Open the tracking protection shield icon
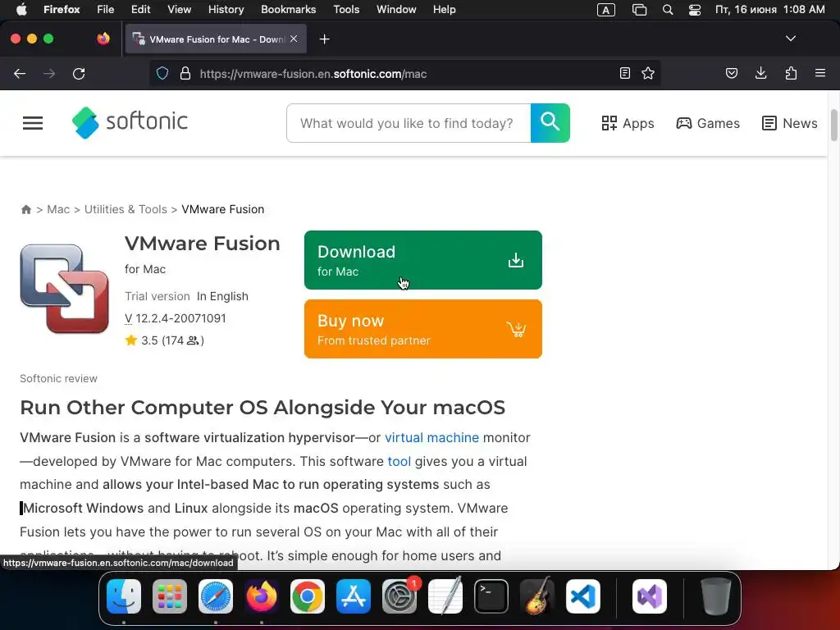The height and width of the screenshot is (630, 840). pyautogui.click(x=162, y=73)
